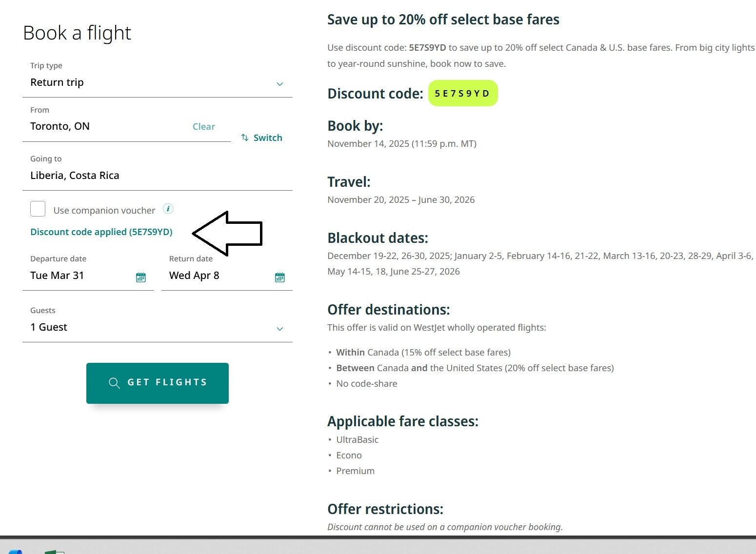The image size is (756, 554).
Task: Select the 'Return trip' trip type value
Action: 57,82
